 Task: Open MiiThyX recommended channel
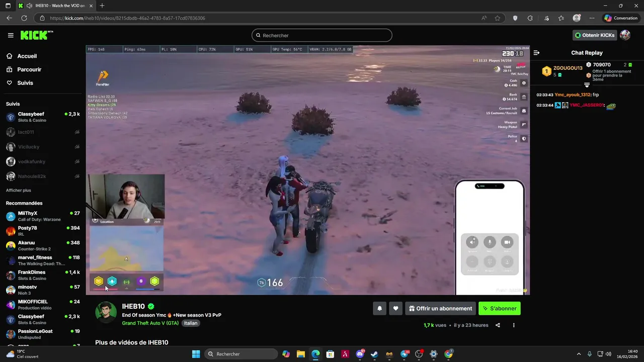[43, 216]
